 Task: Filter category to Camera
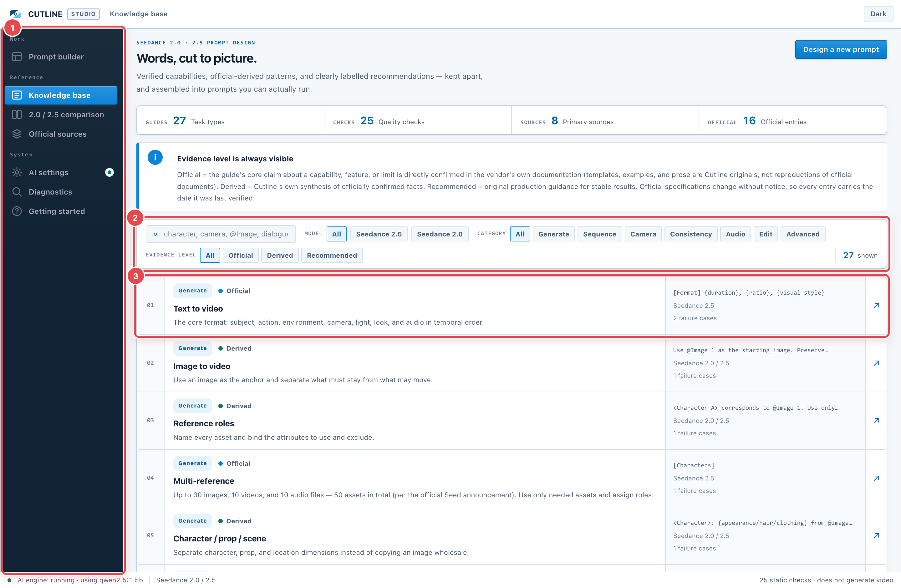[643, 234]
